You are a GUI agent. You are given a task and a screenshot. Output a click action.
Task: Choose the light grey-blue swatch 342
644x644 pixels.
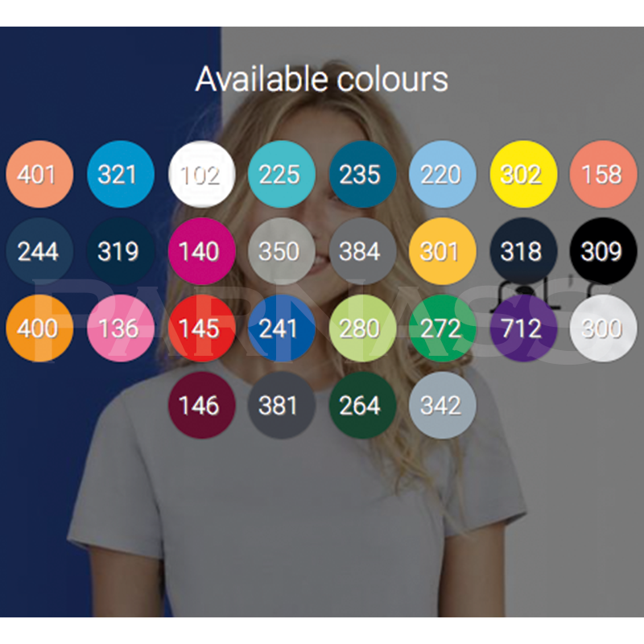442,405
